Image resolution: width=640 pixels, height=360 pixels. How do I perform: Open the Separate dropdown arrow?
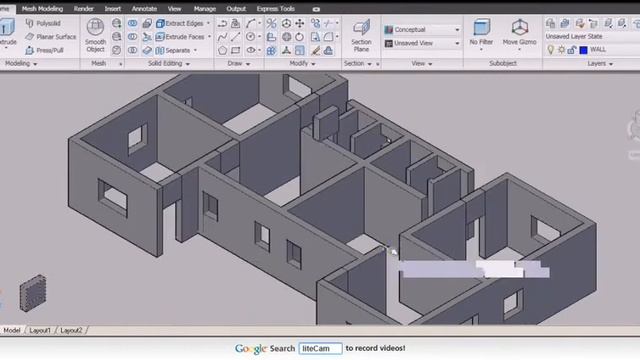pyautogui.click(x=196, y=50)
